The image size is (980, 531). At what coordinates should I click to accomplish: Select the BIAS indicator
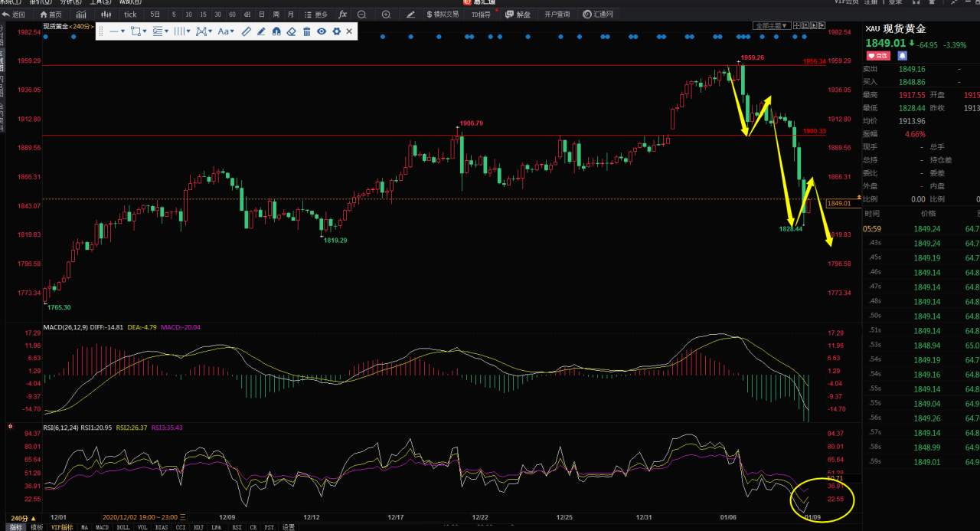(x=162, y=527)
